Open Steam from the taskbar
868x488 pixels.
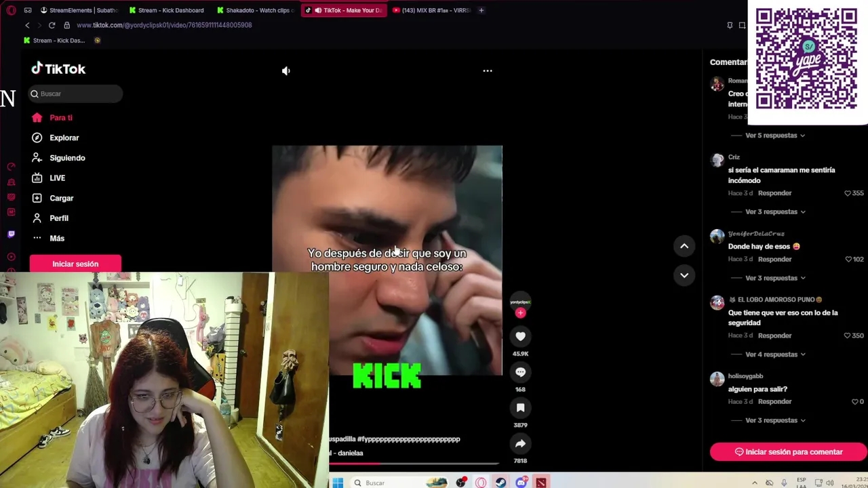pos(500,483)
